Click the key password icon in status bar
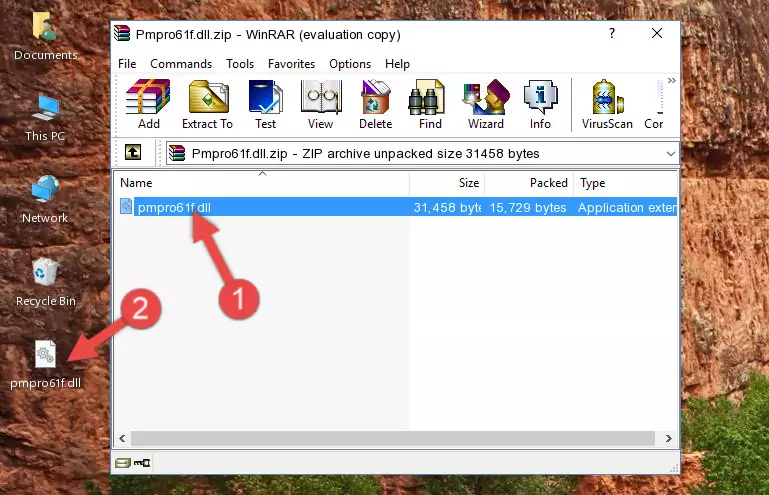 (142, 463)
